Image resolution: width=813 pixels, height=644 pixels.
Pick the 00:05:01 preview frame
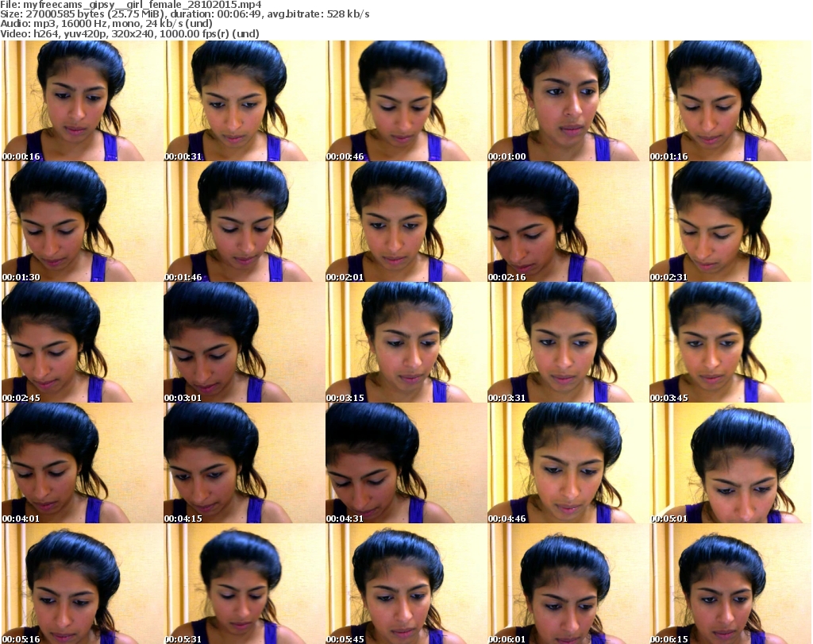(730, 463)
